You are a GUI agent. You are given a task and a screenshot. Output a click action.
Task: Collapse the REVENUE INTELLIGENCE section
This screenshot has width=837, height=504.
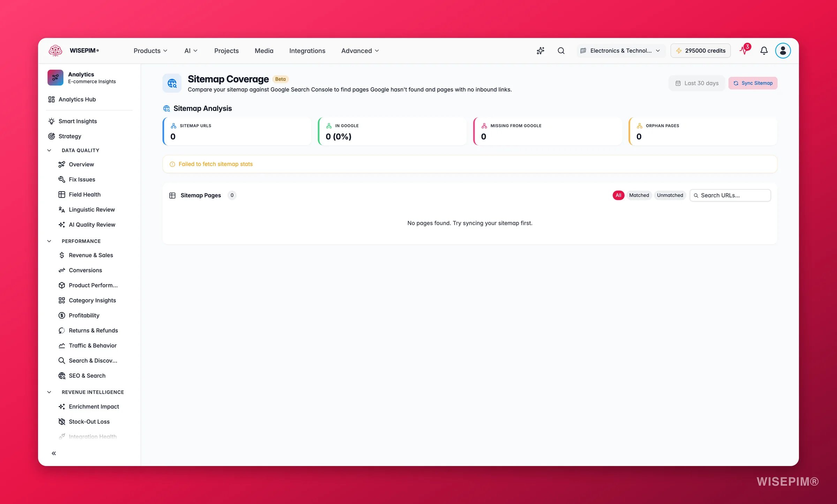click(x=49, y=392)
